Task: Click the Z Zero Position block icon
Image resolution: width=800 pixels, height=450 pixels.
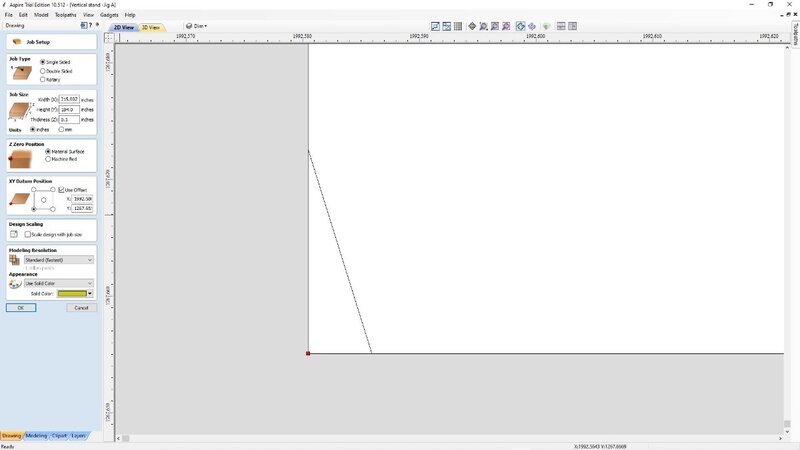Action: tap(20, 159)
